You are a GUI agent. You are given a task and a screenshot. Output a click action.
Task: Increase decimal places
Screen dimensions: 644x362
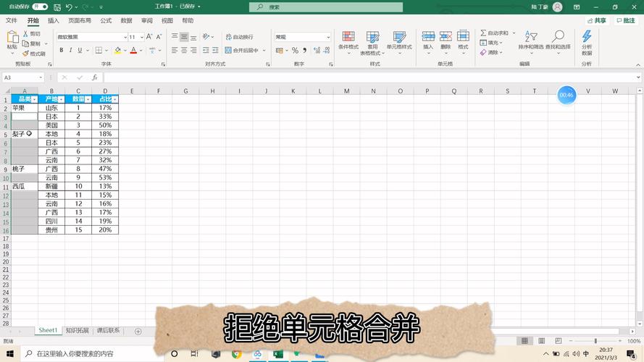click(x=317, y=50)
